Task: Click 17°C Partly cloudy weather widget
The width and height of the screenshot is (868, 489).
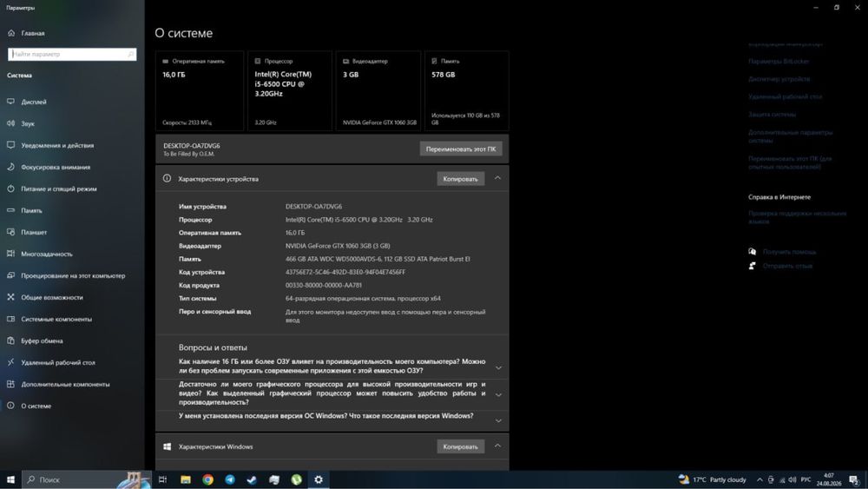Action: click(x=712, y=479)
